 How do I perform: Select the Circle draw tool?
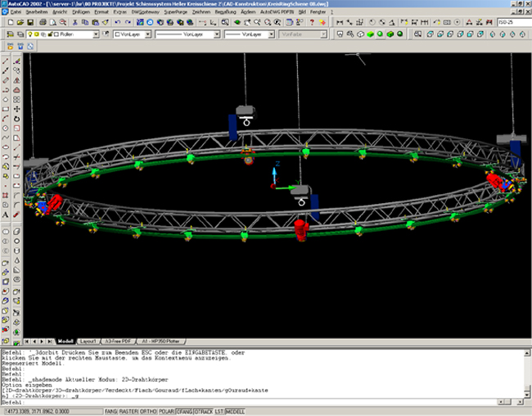pos(6,129)
